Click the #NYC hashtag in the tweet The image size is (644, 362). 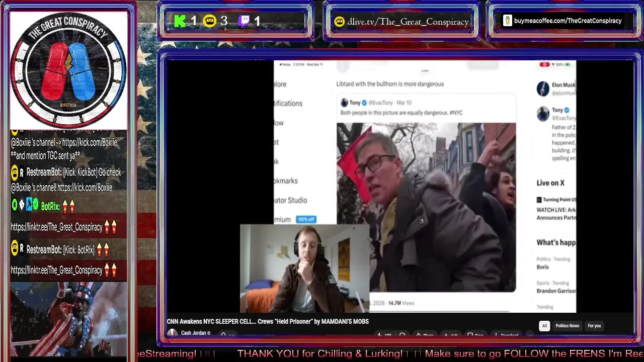(456, 113)
